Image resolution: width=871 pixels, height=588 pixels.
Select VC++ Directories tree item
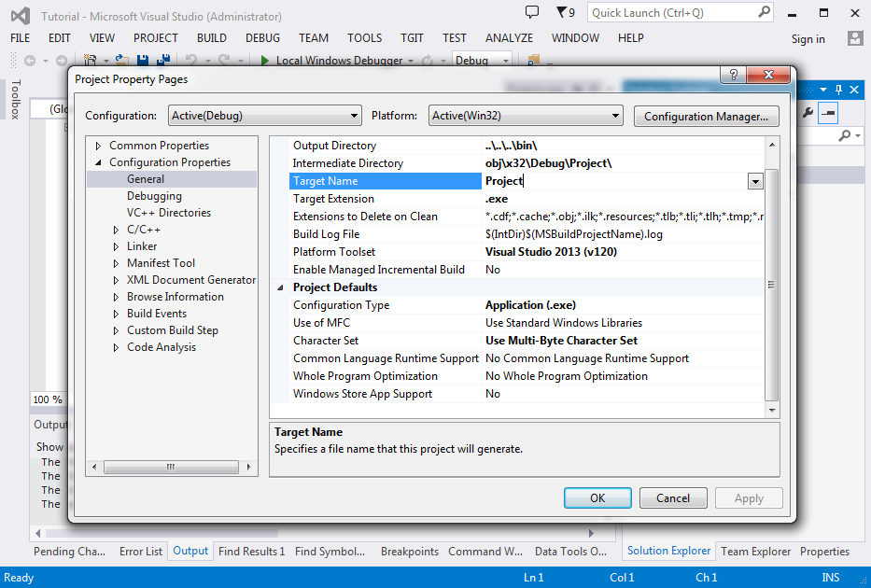(x=169, y=213)
